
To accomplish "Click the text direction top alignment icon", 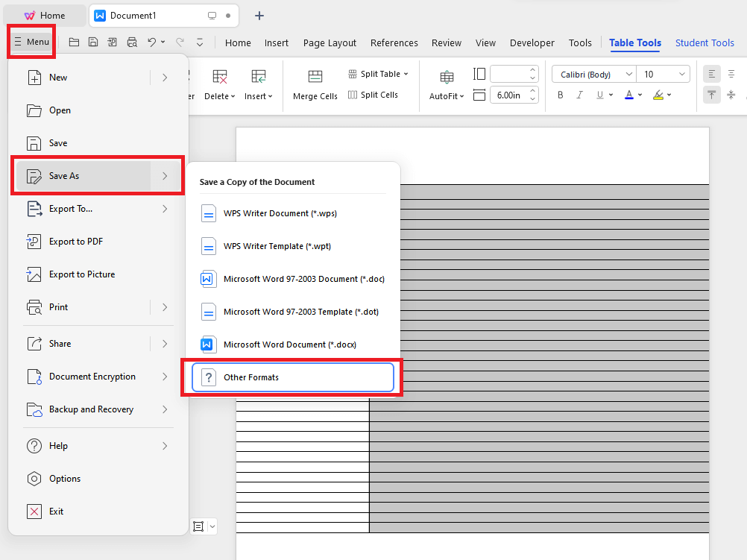I will click(x=712, y=95).
